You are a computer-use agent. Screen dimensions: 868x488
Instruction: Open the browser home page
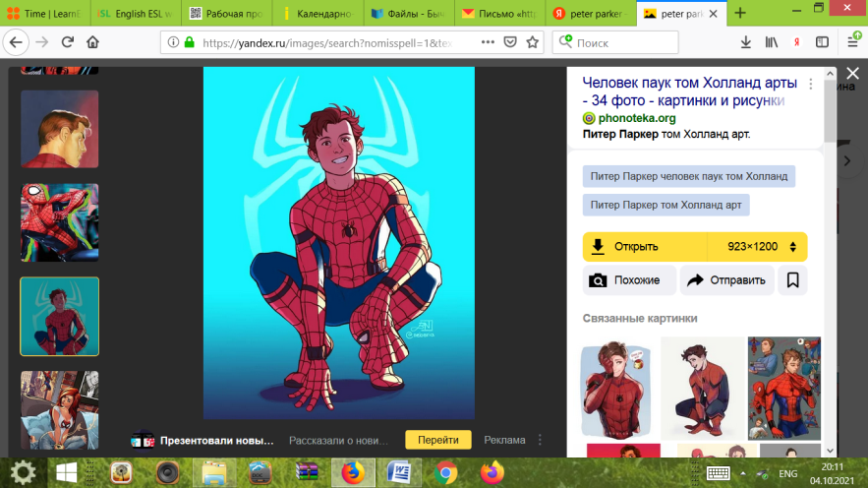click(x=92, y=42)
